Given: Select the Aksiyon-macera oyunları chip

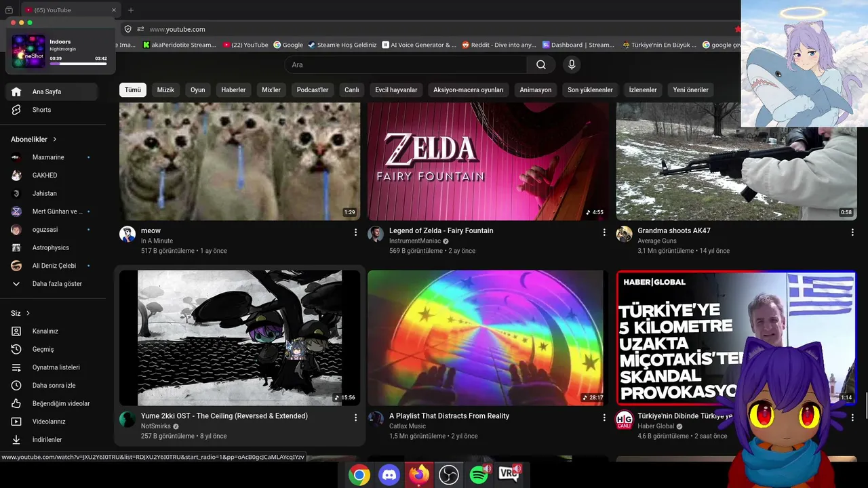Looking at the screenshot, I should pyautogui.click(x=469, y=89).
